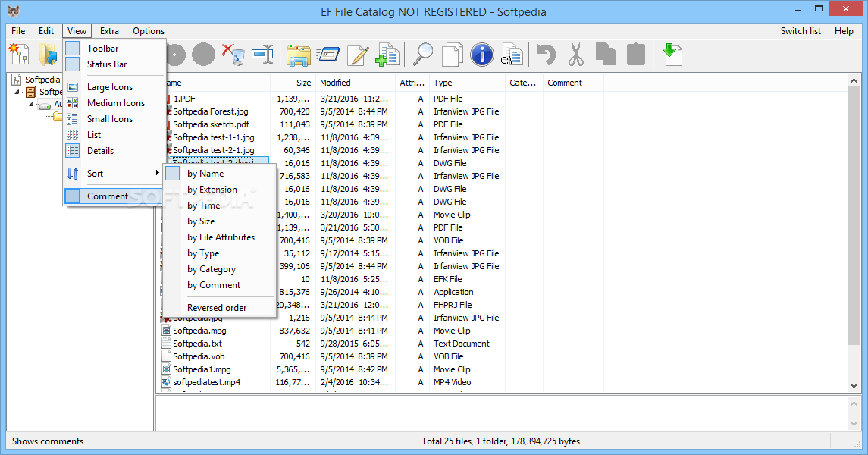Click the Type column header
The width and height of the screenshot is (868, 455).
coord(467,83)
